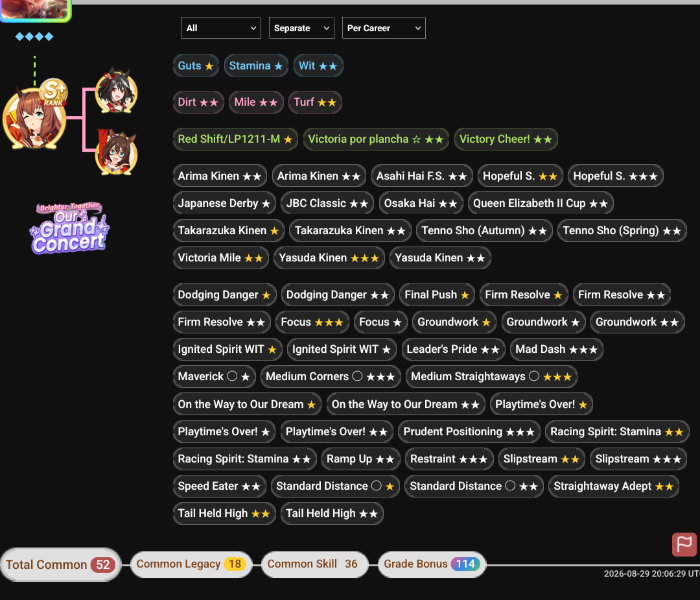Viewport: 700px width, 600px height.
Task: Click Restraint skill tag
Action: coord(449,459)
